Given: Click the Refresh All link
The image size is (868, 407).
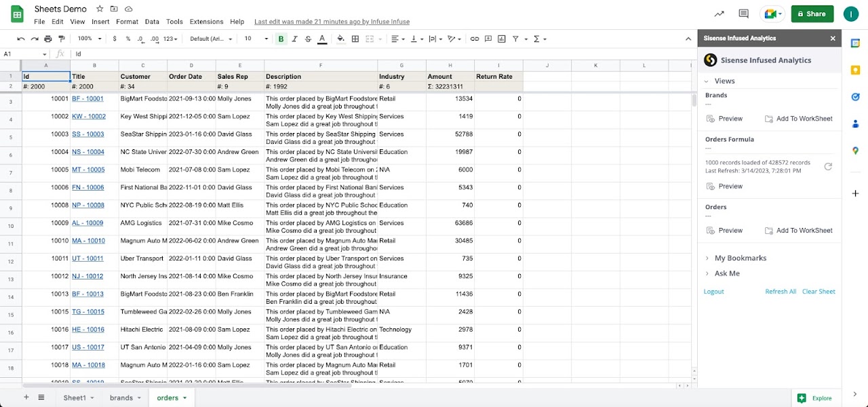Looking at the screenshot, I should (x=781, y=292).
